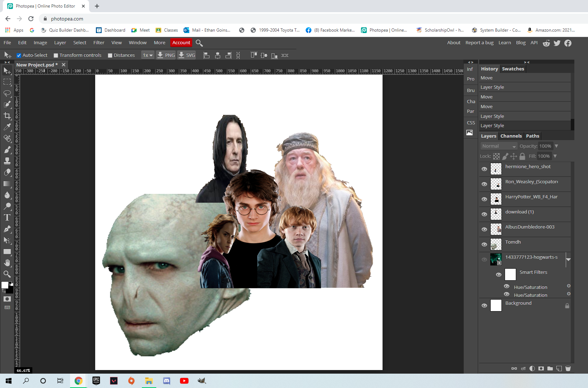Image resolution: width=588 pixels, height=388 pixels.
Task: Add new layer icon in Layers panel
Action: (x=559, y=368)
